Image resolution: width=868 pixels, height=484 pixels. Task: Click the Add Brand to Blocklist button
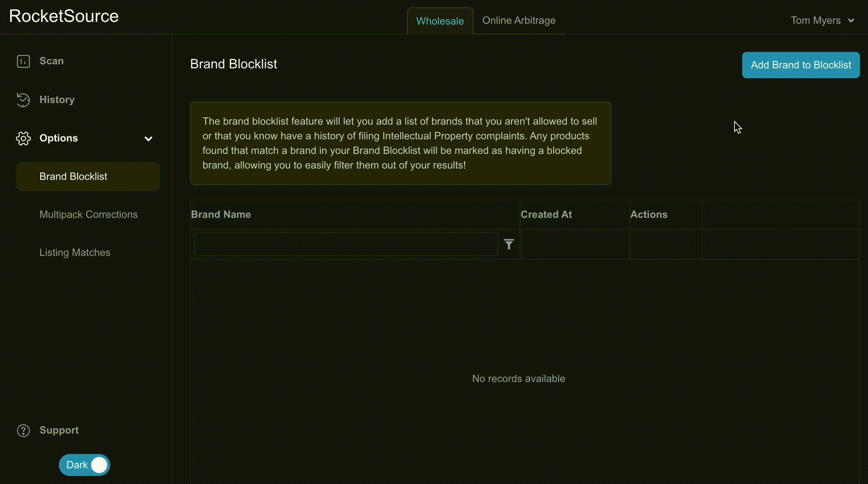[x=801, y=65]
